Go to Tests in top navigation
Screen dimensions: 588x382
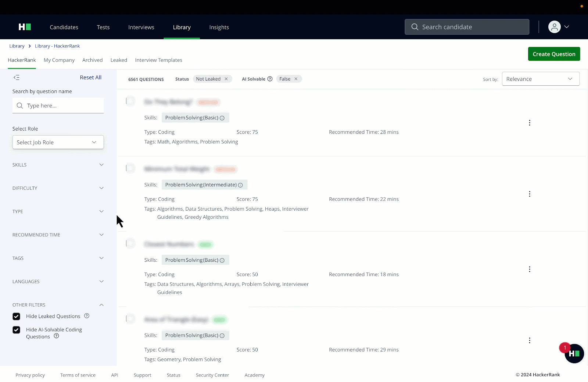pos(103,27)
